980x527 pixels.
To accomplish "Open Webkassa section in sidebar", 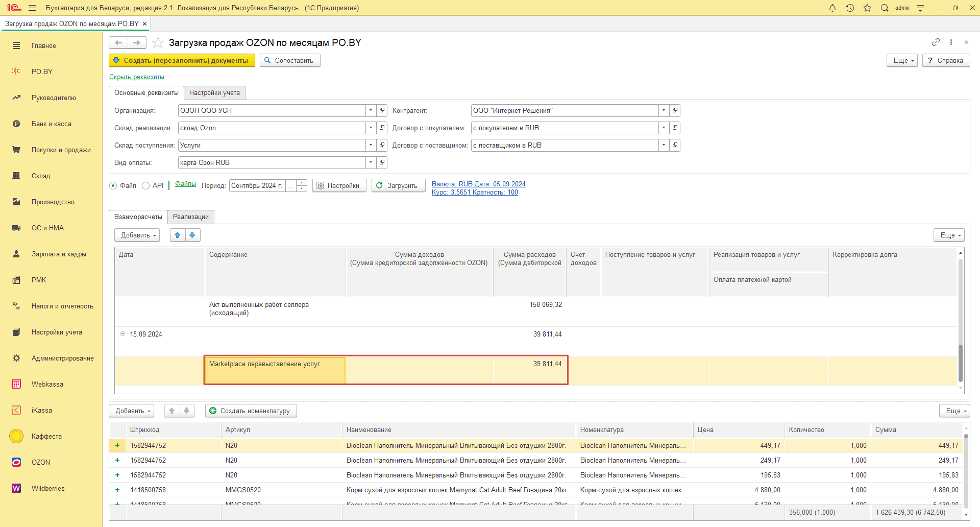I will [x=47, y=384].
